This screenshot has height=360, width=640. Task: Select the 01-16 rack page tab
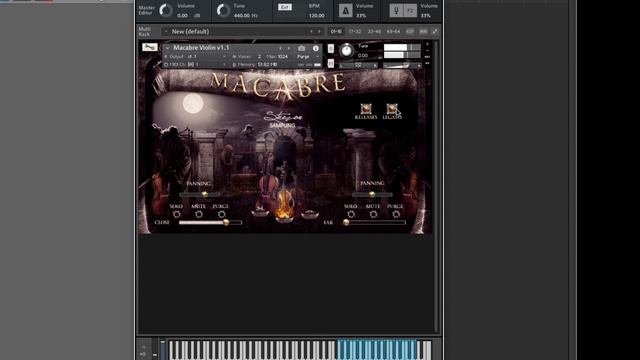(336, 31)
